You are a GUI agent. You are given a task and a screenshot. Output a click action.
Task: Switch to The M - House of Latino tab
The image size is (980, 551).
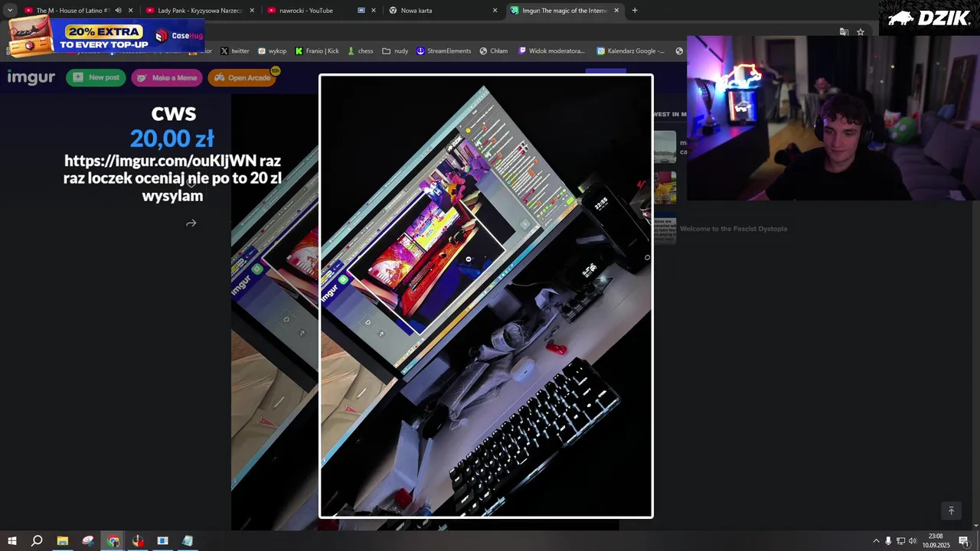[73, 11]
